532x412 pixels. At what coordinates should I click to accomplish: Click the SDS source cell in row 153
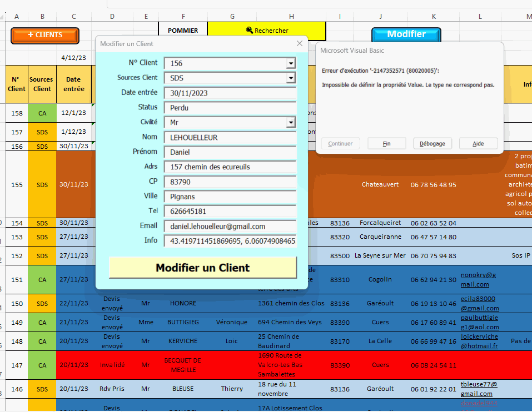42,237
